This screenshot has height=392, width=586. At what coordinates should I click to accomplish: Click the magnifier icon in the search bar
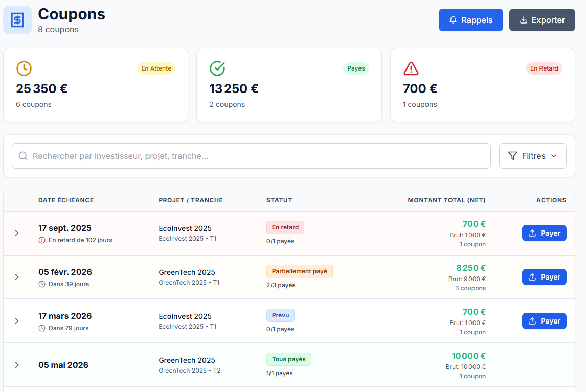tap(23, 156)
